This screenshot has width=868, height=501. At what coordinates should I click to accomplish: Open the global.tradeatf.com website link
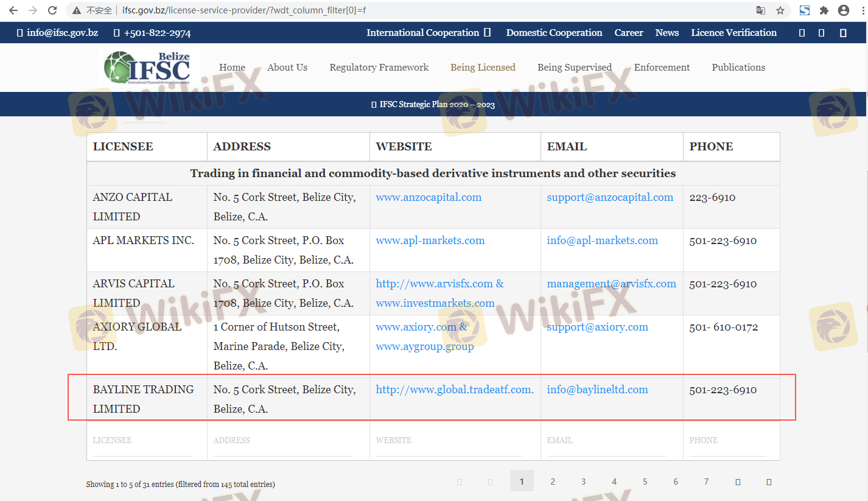tap(455, 390)
